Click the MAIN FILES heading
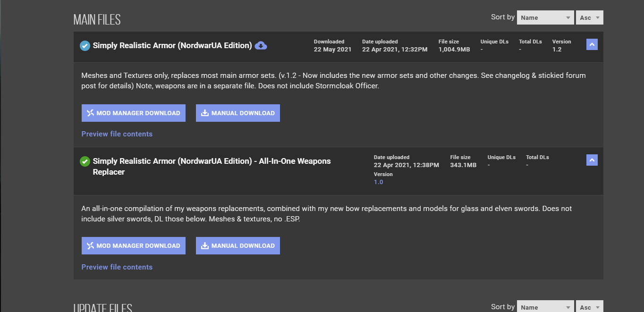Viewport: 644px width, 312px height. tap(97, 20)
